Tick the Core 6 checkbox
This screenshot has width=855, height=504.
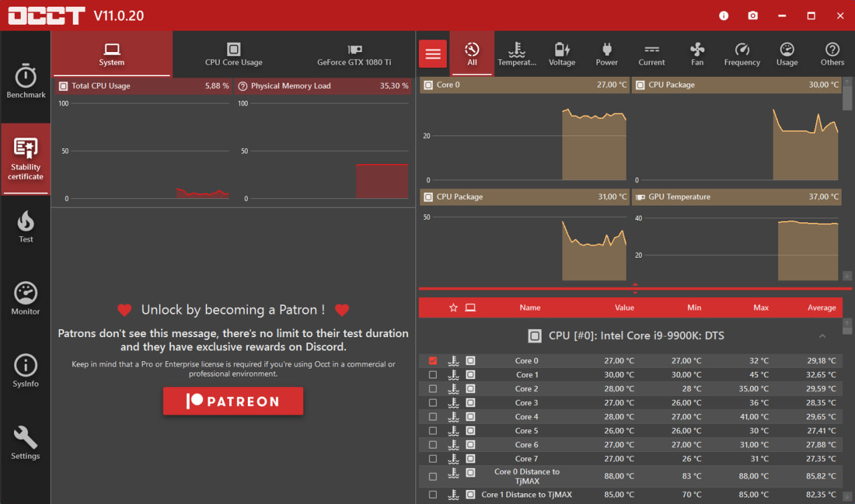coord(433,445)
